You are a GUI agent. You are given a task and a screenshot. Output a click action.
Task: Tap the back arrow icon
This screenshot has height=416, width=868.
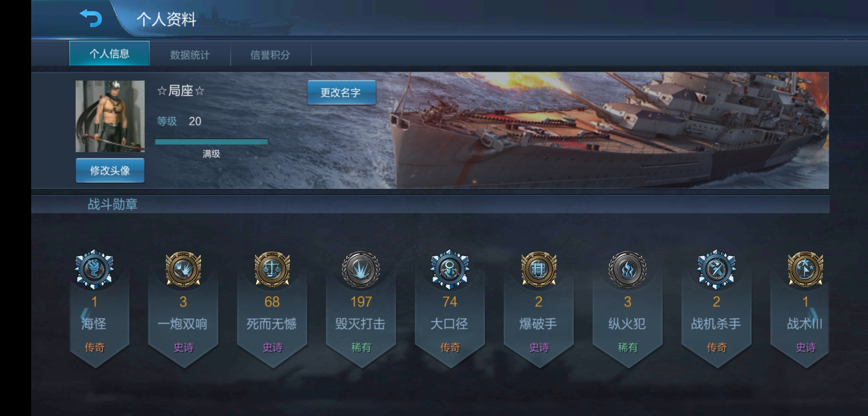pyautogui.click(x=91, y=18)
